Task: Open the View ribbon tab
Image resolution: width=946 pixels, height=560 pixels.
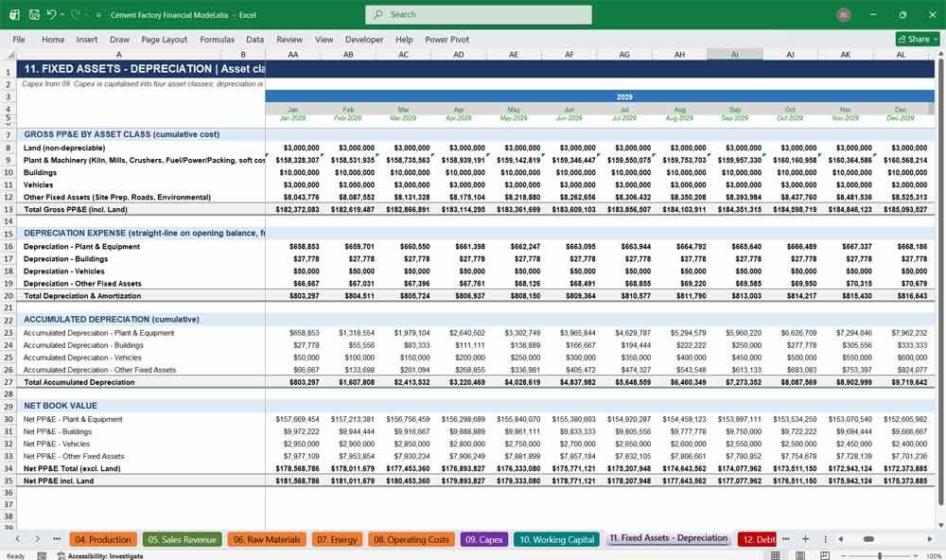Action: click(324, 39)
